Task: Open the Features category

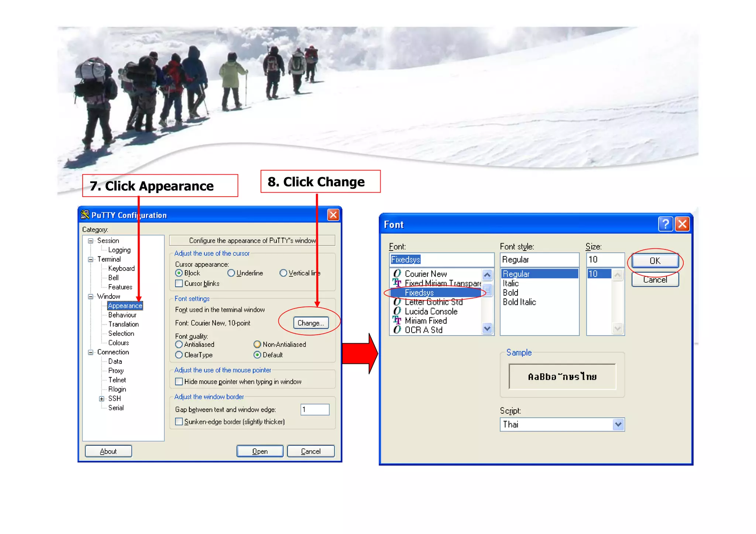Action: click(120, 287)
